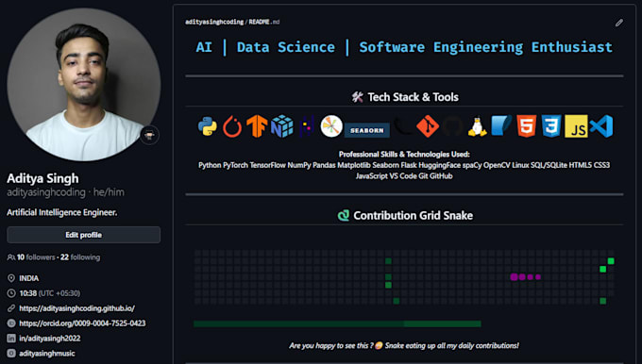Click the Are you happy to see this caption
The height and width of the screenshot is (364, 642).
click(404, 345)
